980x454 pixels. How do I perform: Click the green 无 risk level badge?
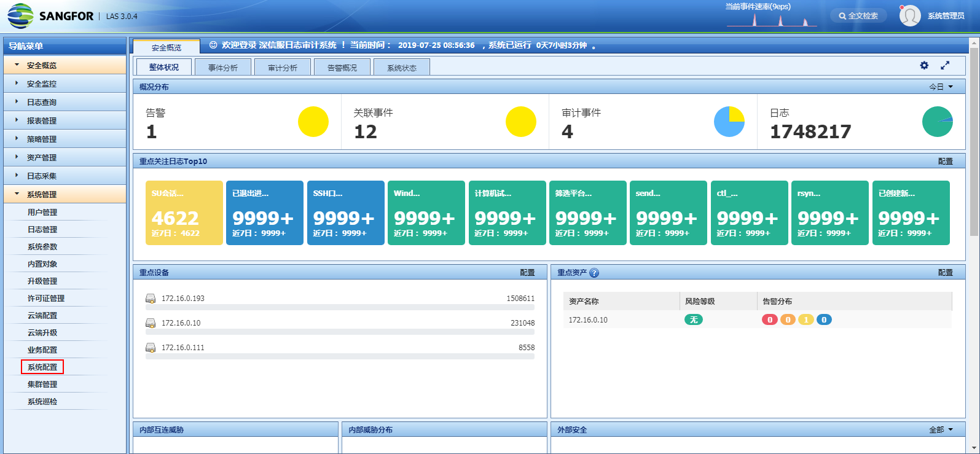coord(694,319)
